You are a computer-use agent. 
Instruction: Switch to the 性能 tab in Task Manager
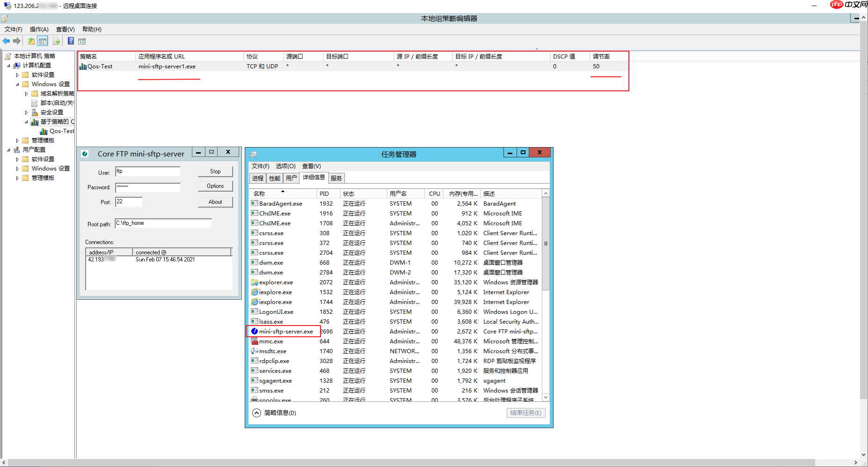point(274,178)
